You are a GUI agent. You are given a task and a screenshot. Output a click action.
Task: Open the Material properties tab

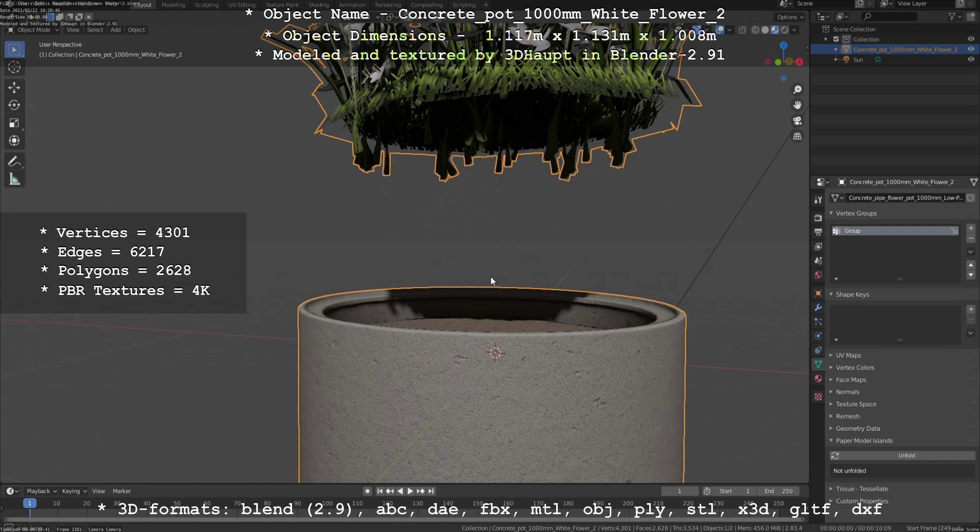tap(818, 379)
